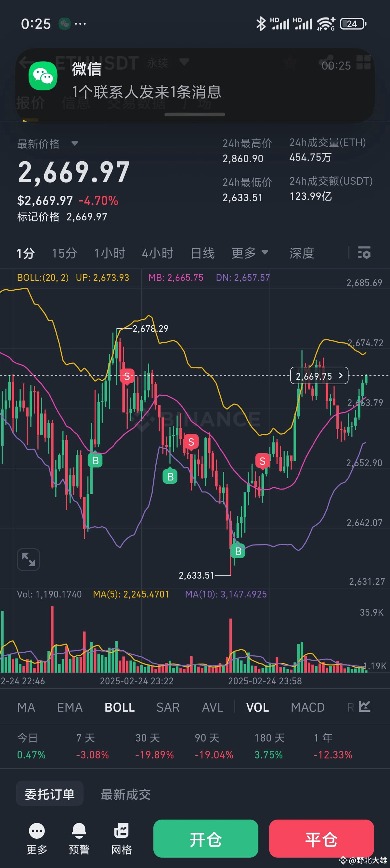Open indicator settings chart icon

[x=364, y=706]
